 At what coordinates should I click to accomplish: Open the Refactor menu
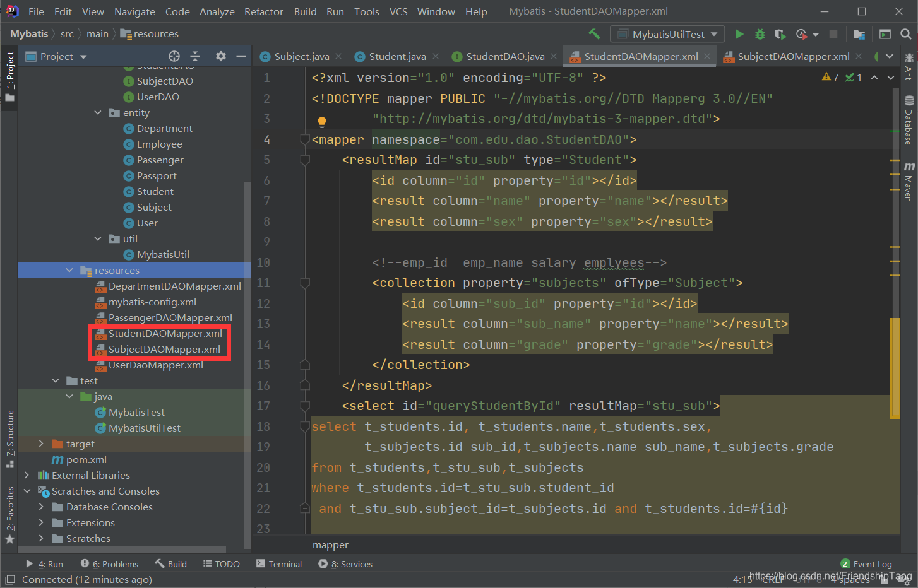[x=263, y=11]
